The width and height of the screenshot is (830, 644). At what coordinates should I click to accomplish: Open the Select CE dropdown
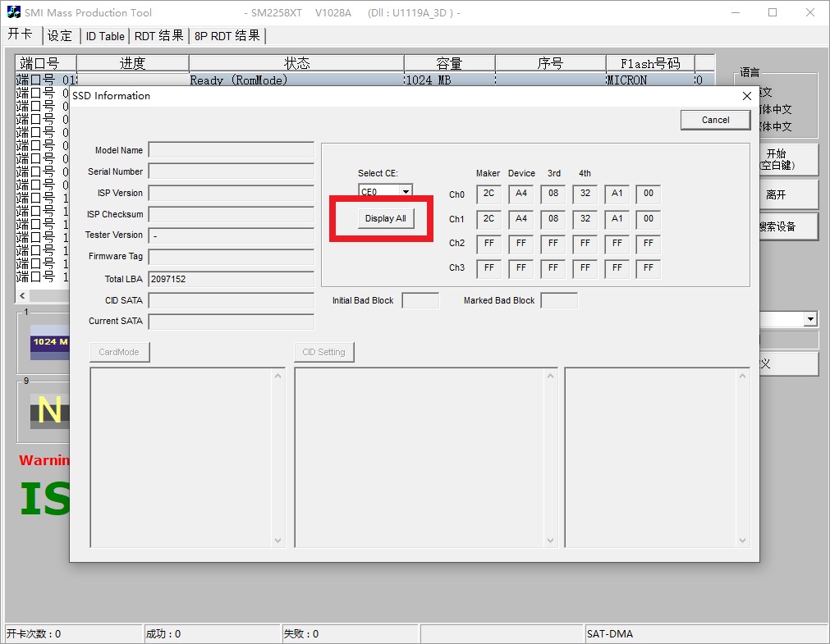[406, 192]
